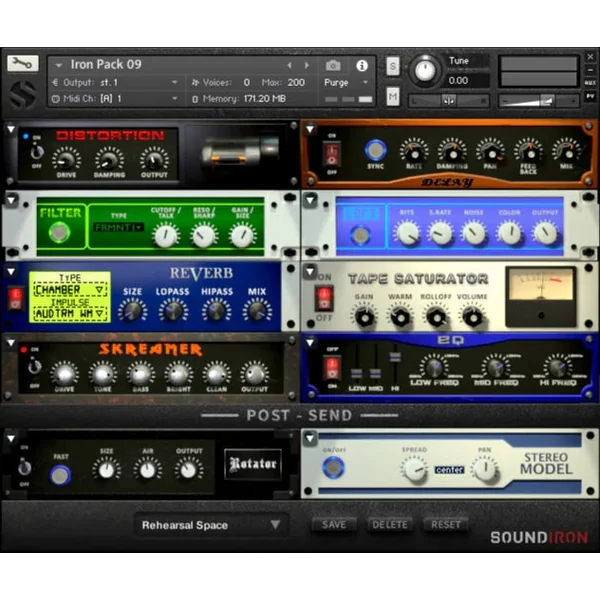Click the Filter Reso/Sharp knob
The image size is (600, 600).
click(204, 236)
